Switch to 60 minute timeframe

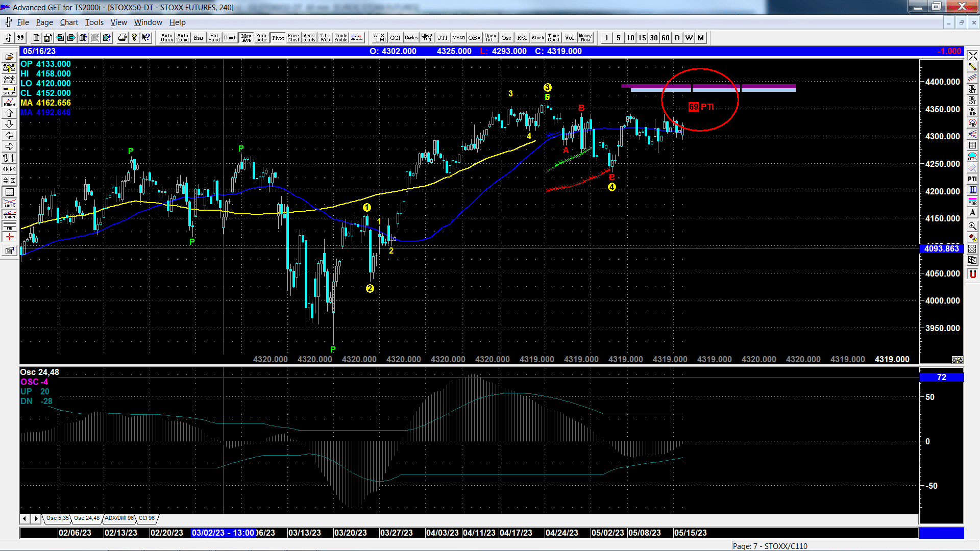pos(666,38)
